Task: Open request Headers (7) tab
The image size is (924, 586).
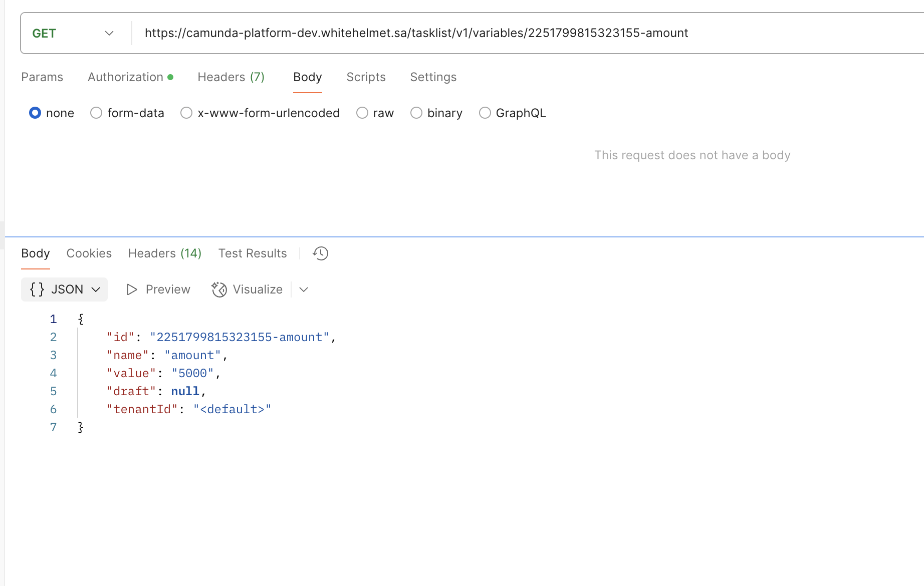Action: 231,77
